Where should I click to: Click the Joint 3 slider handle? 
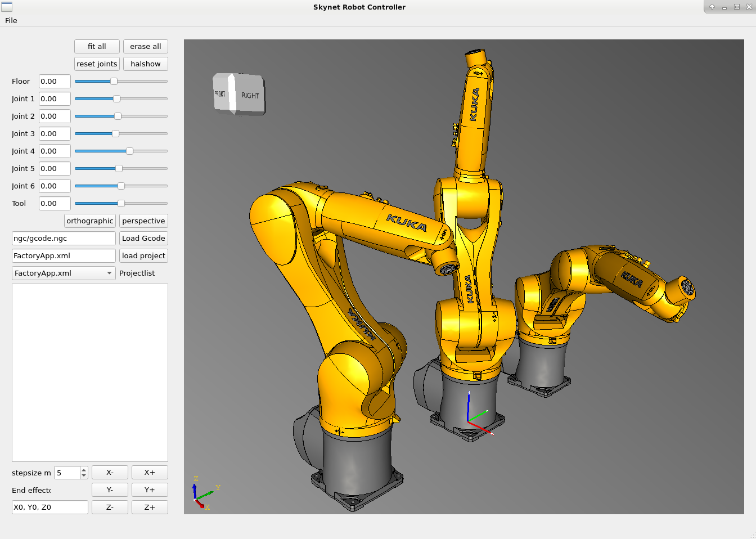115,134
